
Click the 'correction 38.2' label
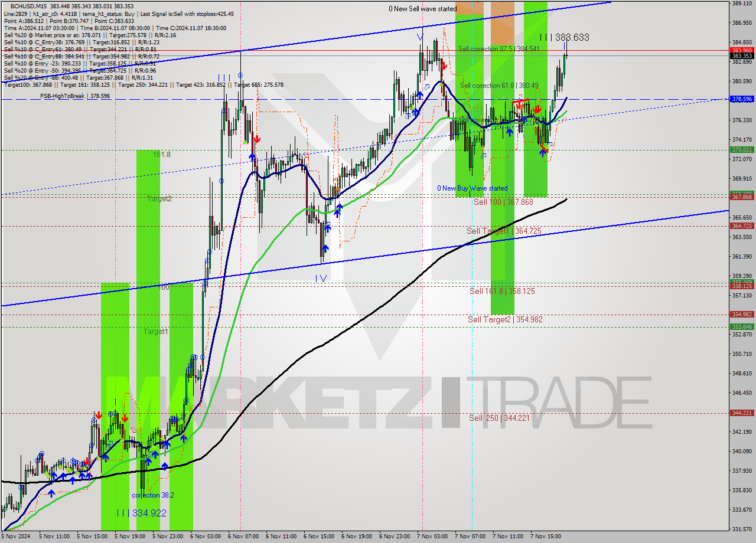(153, 495)
